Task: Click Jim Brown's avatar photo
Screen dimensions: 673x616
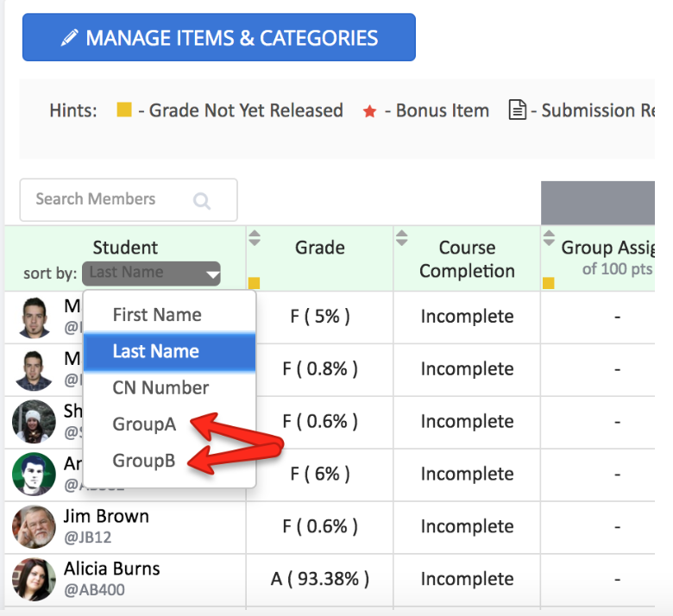Action: point(34,527)
